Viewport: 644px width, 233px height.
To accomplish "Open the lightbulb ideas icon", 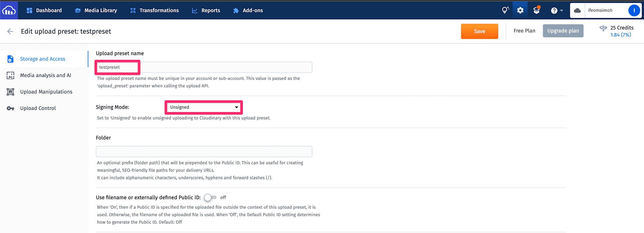I will [x=505, y=10].
